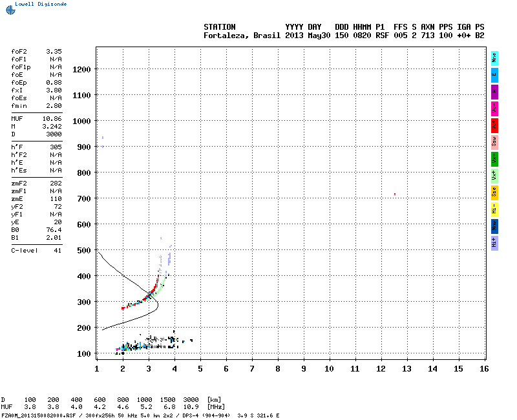Click the date 2013 May30 in header
This screenshot has width=517, height=420.
tap(308, 36)
